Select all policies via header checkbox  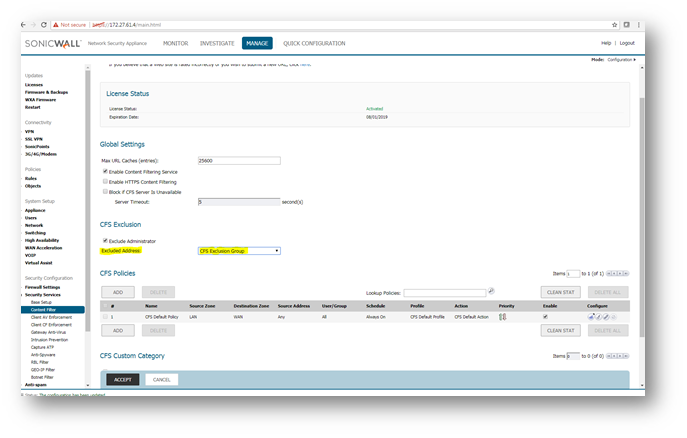105,306
